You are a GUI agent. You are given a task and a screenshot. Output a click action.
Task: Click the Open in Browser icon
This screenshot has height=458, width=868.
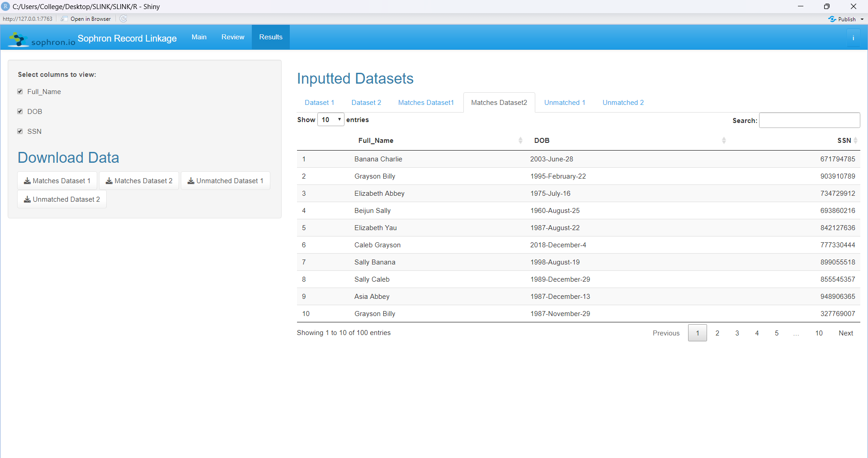tap(65, 19)
